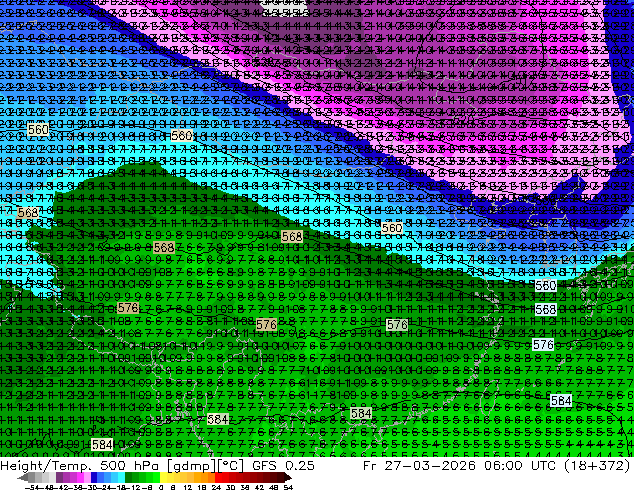Image resolution: width=634 pixels, height=490 pixels.
Task: Click the '-30' legend value
Action: (90, 487)
